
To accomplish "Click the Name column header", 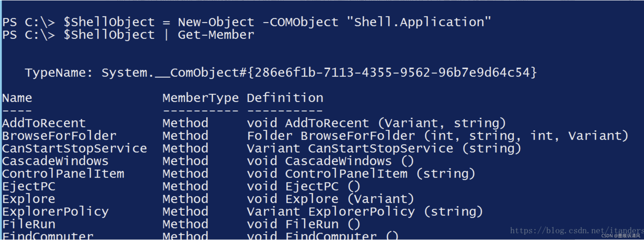I will click(17, 98).
